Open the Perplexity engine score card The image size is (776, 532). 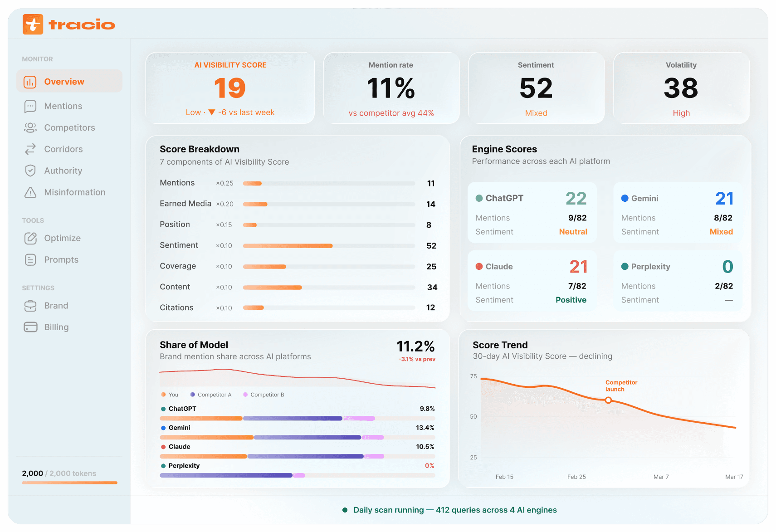tap(678, 281)
